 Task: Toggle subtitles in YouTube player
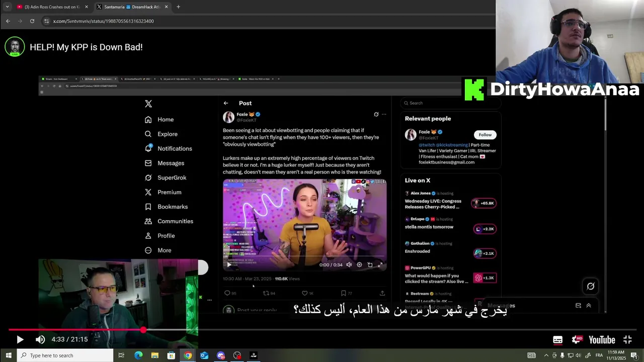pos(557,340)
